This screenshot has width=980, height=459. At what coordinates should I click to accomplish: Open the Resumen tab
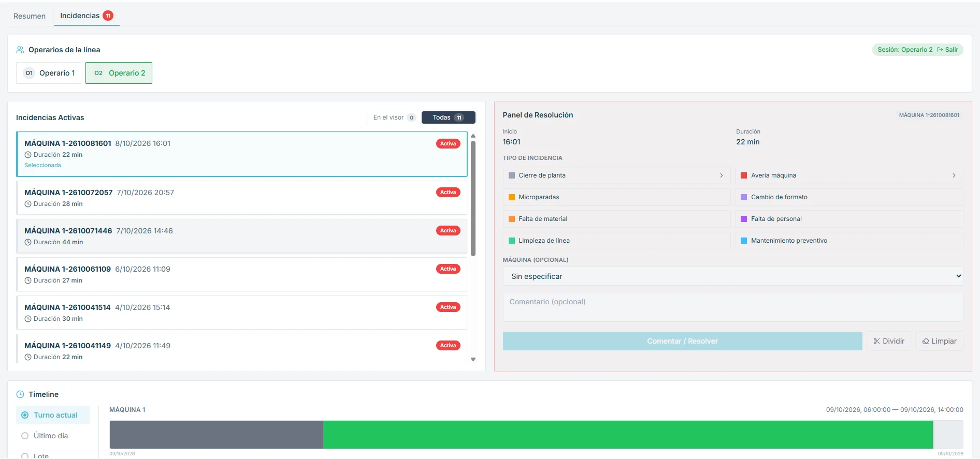pyautogui.click(x=30, y=16)
